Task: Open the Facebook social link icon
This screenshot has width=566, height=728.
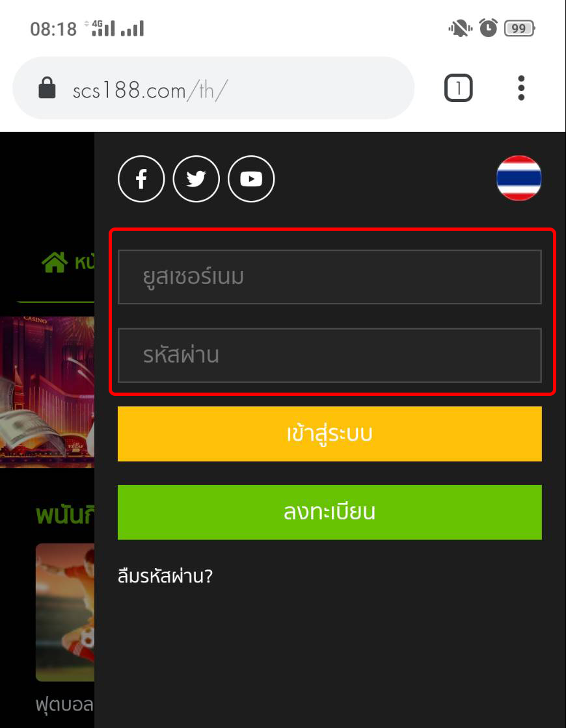Action: click(141, 179)
